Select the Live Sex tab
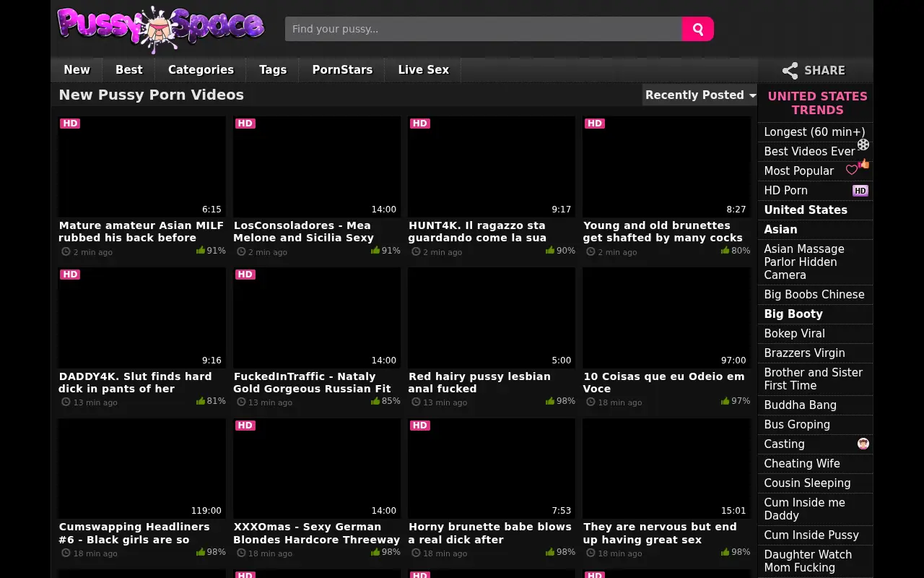 424,70
